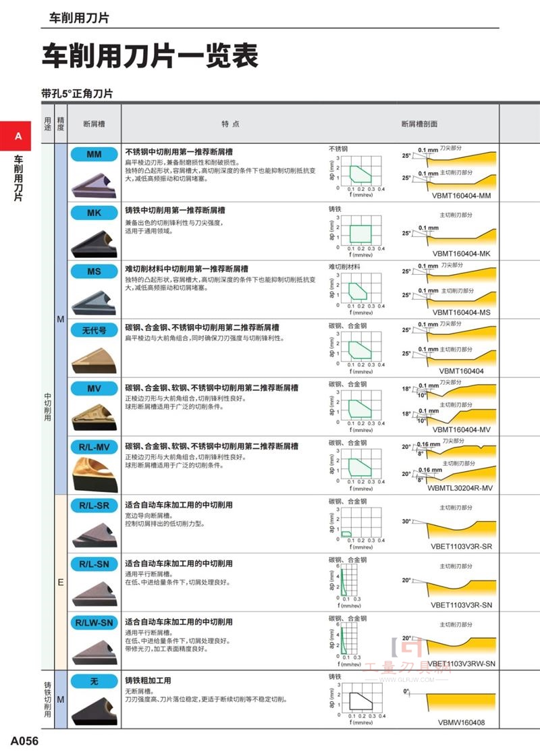Click the 中切削用 vertical usage label
Viewport: 540px width, 756px height.
click(x=47, y=406)
